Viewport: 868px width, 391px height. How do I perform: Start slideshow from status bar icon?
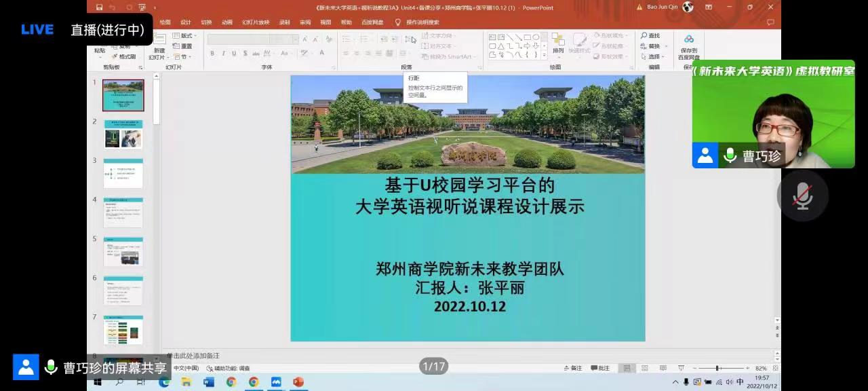point(682,368)
